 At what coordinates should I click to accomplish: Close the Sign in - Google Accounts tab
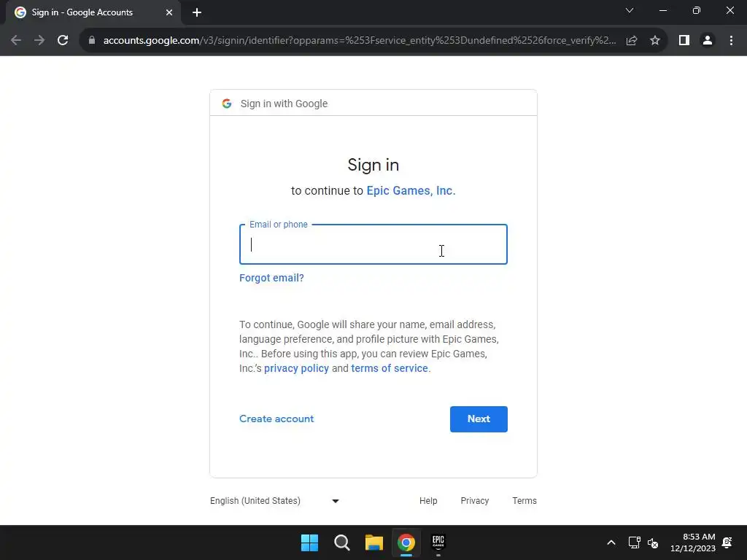(x=169, y=12)
